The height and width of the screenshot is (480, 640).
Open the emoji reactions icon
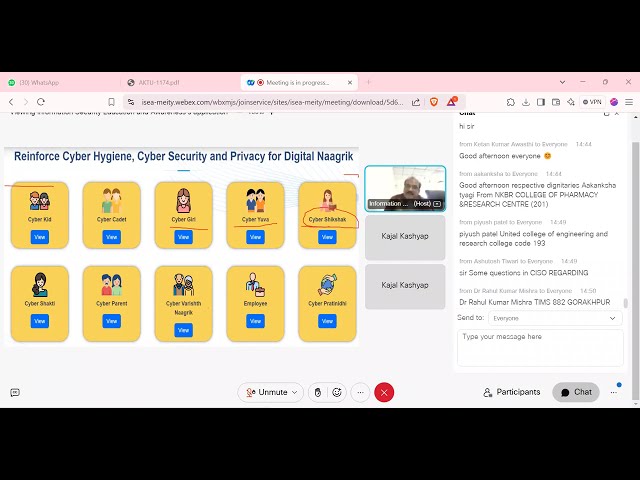click(x=337, y=393)
